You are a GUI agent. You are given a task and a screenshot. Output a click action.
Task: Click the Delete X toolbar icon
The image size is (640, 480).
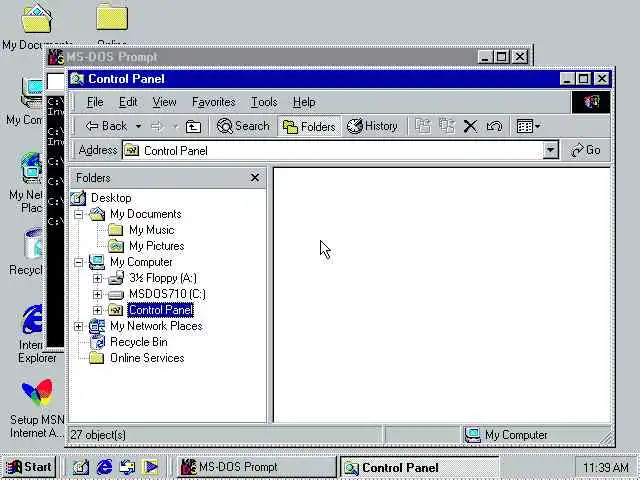[x=470, y=127]
